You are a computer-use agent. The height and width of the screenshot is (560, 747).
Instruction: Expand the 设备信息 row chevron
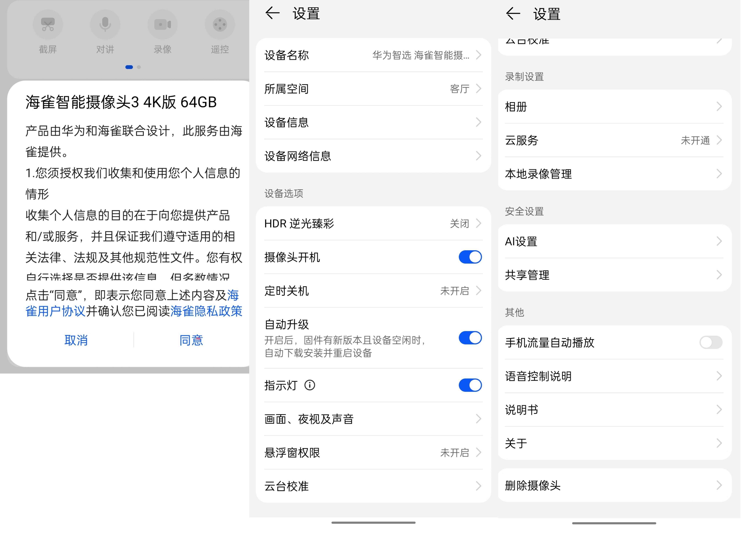[479, 122]
